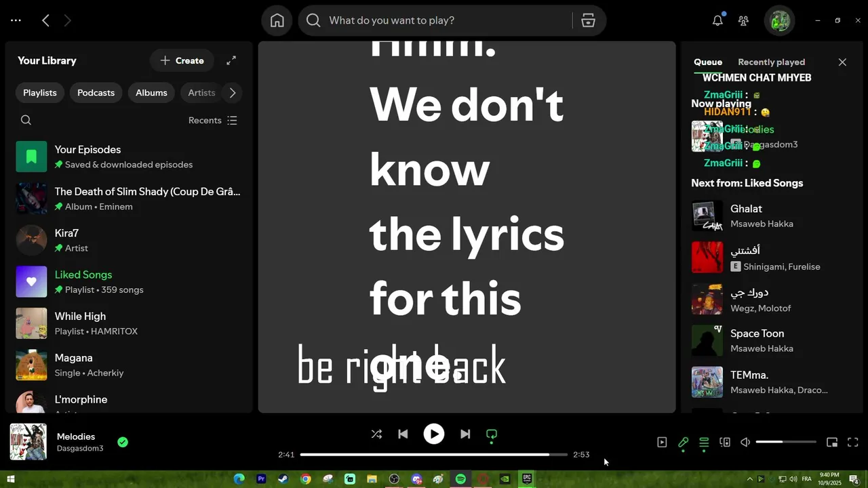
Task: Open The Death of Slim Shady album
Action: tap(129, 199)
